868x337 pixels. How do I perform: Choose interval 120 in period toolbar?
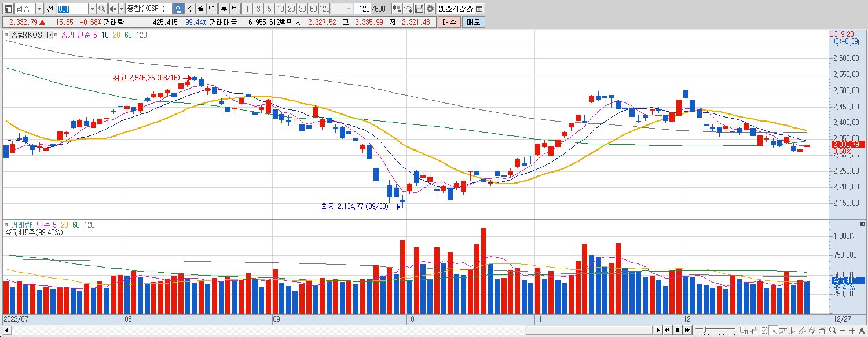point(324,9)
